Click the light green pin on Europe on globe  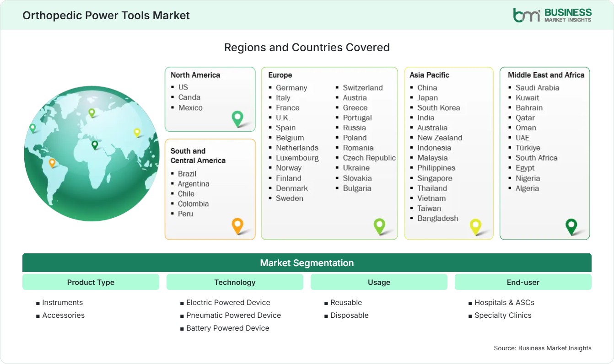tap(92, 112)
